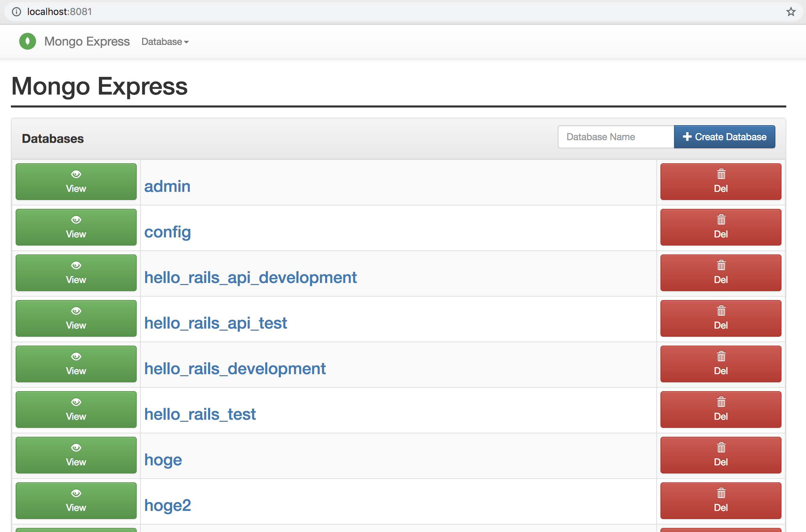This screenshot has width=806, height=532.
Task: Delete the hoge2 database
Action: click(721, 501)
